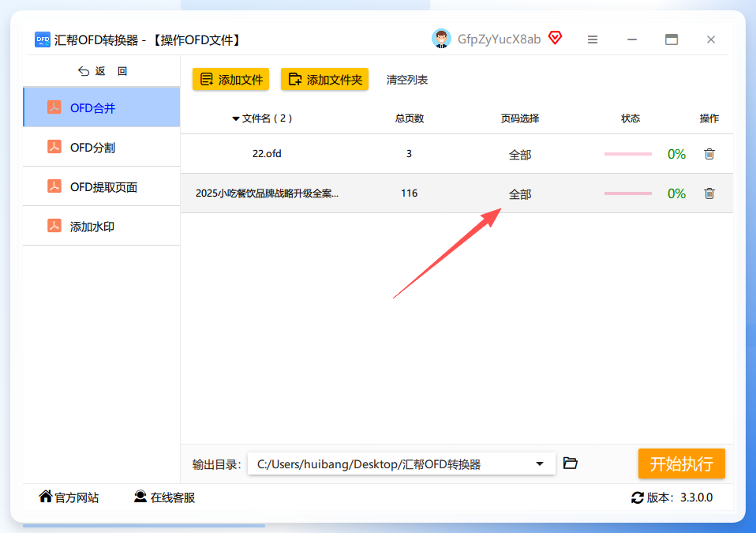Screen dimensions: 756x533
Task: Sort by the 文件名 column header arrow
Action: tap(236, 118)
